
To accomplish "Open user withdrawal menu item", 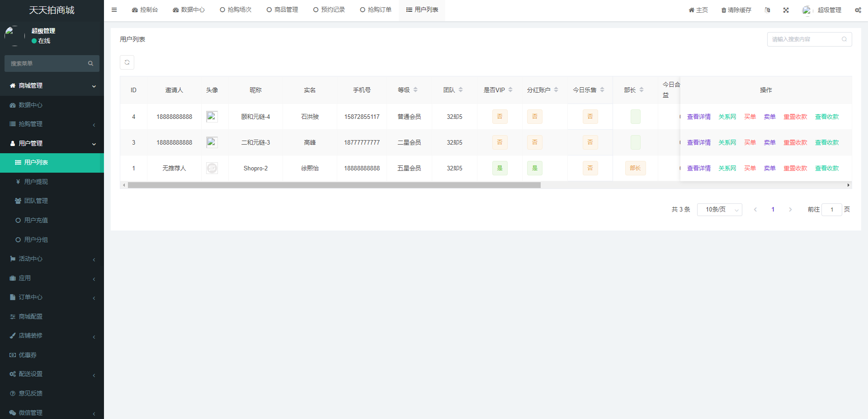I will click(36, 182).
